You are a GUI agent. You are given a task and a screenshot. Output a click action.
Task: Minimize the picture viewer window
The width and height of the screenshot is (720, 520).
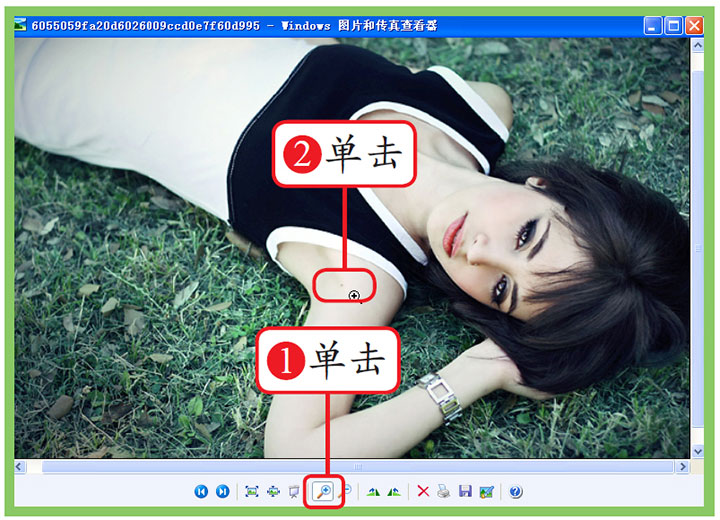tap(652, 25)
